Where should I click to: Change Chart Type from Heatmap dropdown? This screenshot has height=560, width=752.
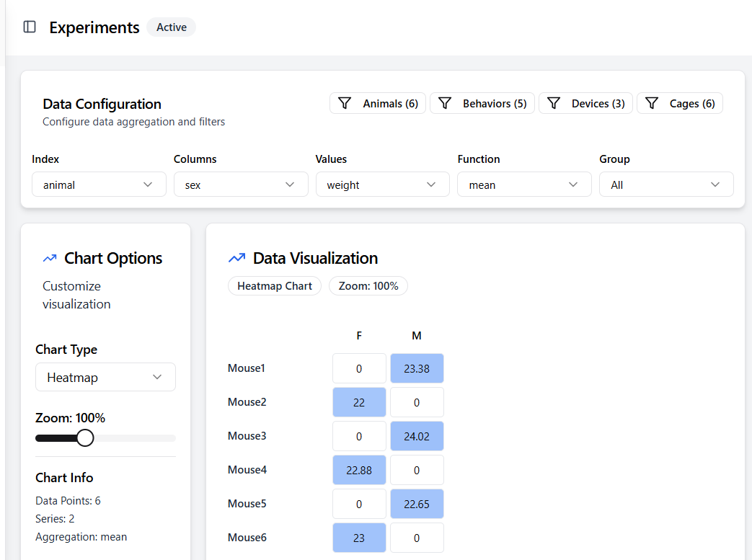tap(105, 377)
